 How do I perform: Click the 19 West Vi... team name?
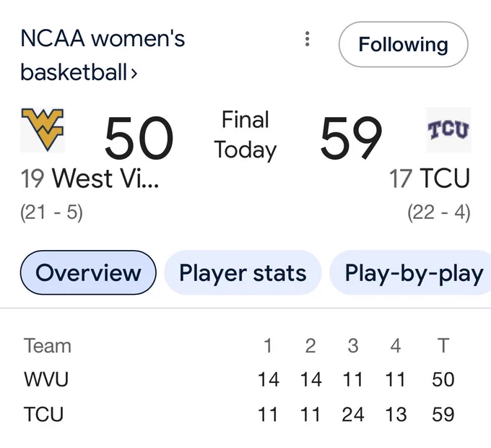click(90, 178)
